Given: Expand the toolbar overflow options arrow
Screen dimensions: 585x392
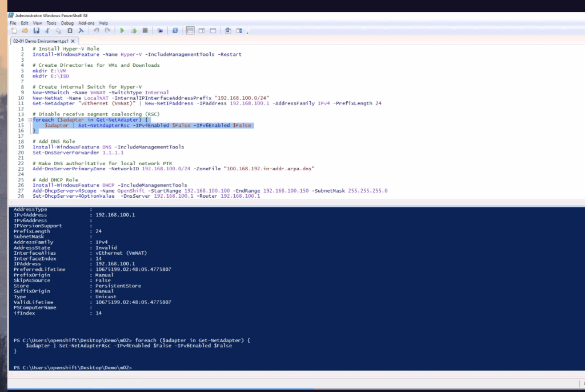Looking at the screenshot, I should (x=247, y=32).
